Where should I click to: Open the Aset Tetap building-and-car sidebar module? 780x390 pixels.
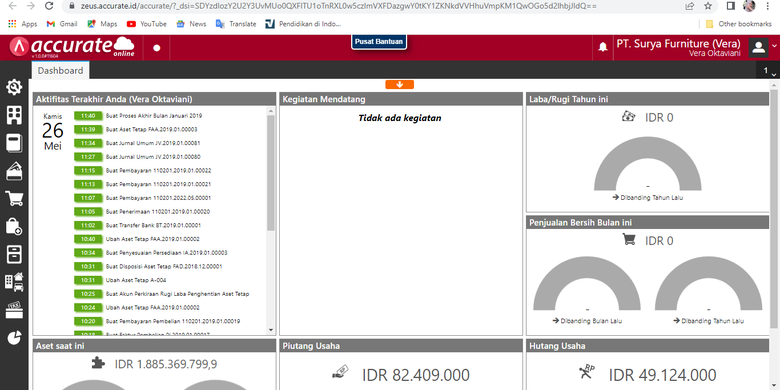point(14,282)
